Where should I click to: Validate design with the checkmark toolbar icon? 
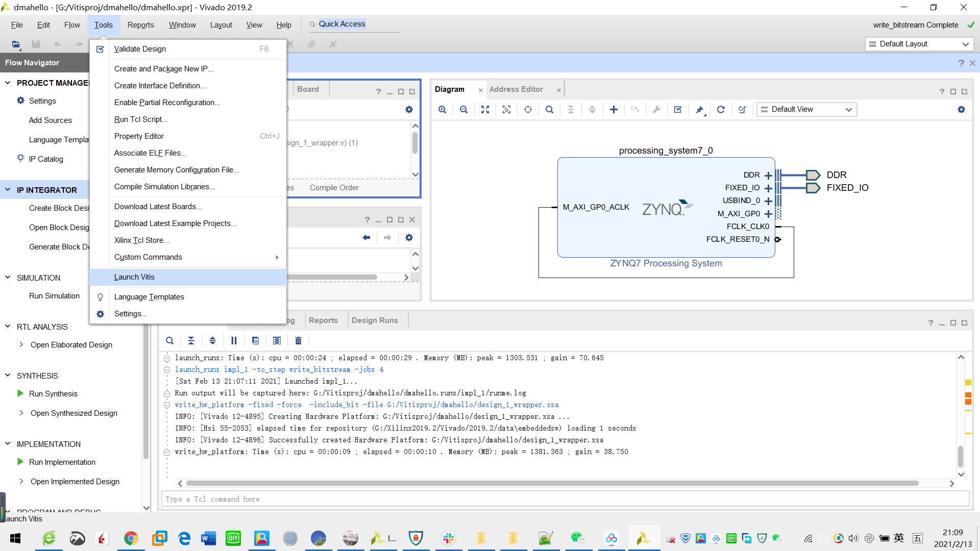[x=678, y=109]
